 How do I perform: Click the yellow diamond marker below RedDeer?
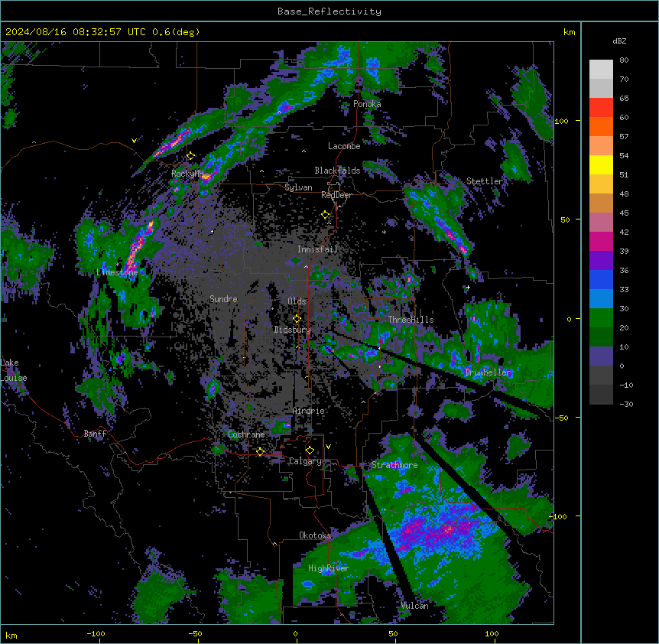[x=326, y=215]
